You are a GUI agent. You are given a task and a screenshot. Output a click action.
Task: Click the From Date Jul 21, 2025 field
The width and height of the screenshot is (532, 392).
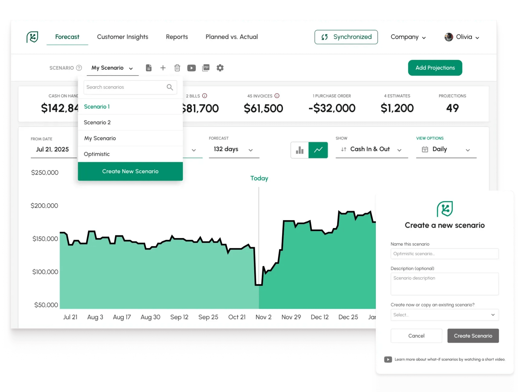point(54,150)
